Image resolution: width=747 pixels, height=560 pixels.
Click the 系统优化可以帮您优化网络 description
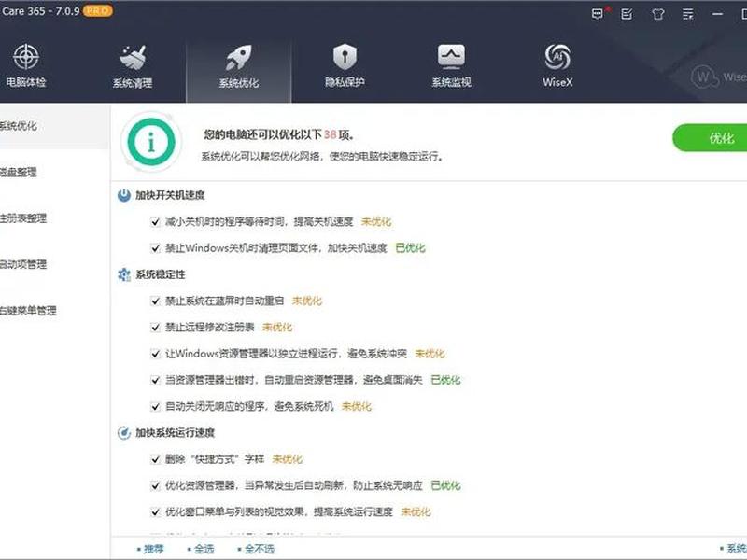[322, 156]
